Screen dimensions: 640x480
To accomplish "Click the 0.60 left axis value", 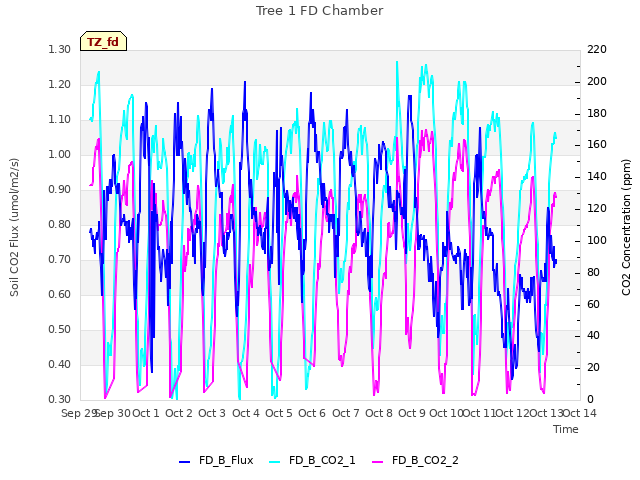I will pos(60,295).
